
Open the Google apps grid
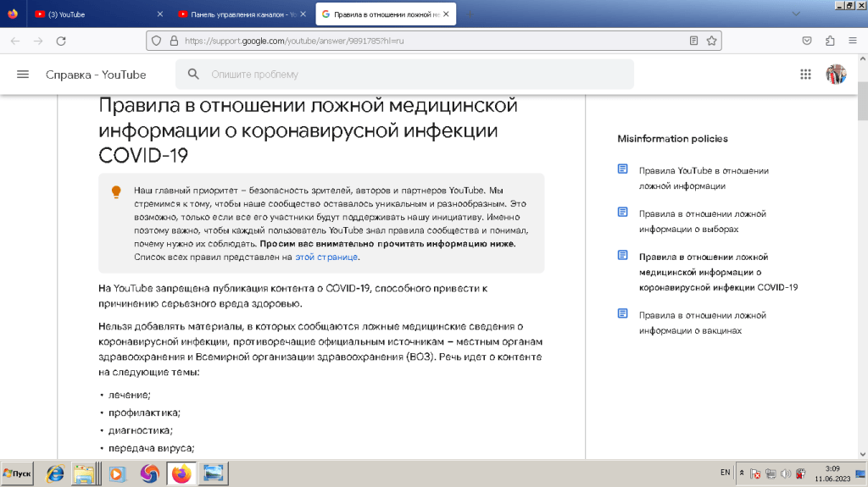pos(805,75)
